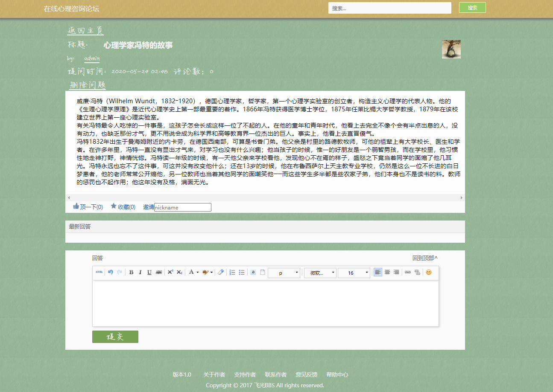Image resolution: width=553 pixels, height=392 pixels.
Task: Apply superscript formatting
Action: (171, 272)
